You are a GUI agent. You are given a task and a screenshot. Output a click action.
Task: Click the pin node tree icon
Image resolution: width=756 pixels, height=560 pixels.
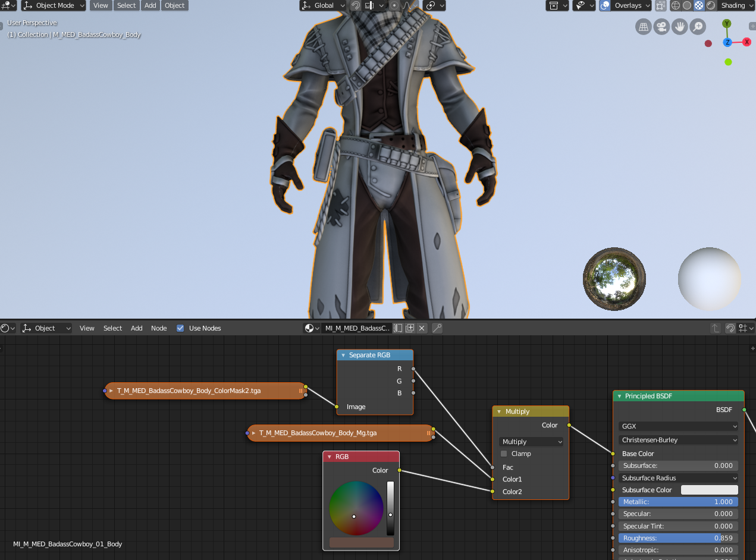click(437, 328)
